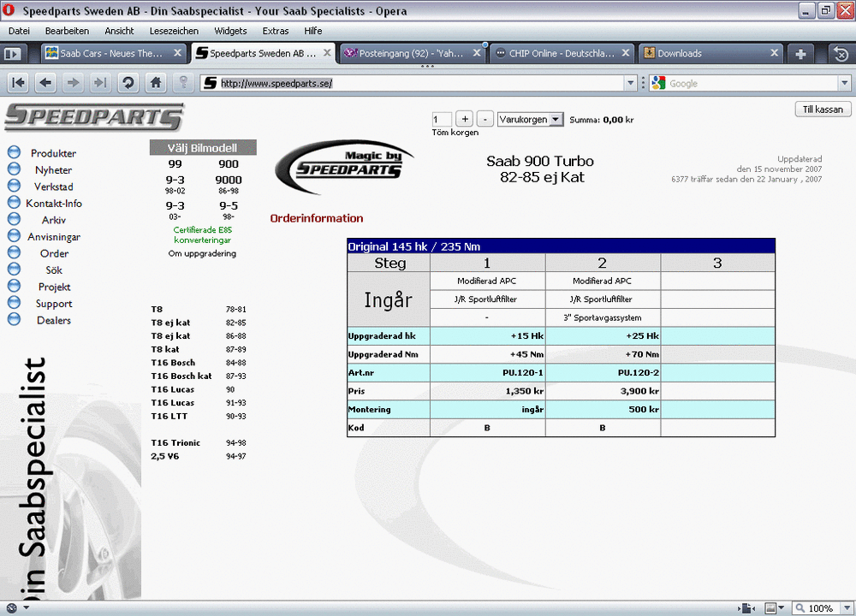856x616 pixels.
Task: Click the PU.120-2 article number cell
Action: 603,373
